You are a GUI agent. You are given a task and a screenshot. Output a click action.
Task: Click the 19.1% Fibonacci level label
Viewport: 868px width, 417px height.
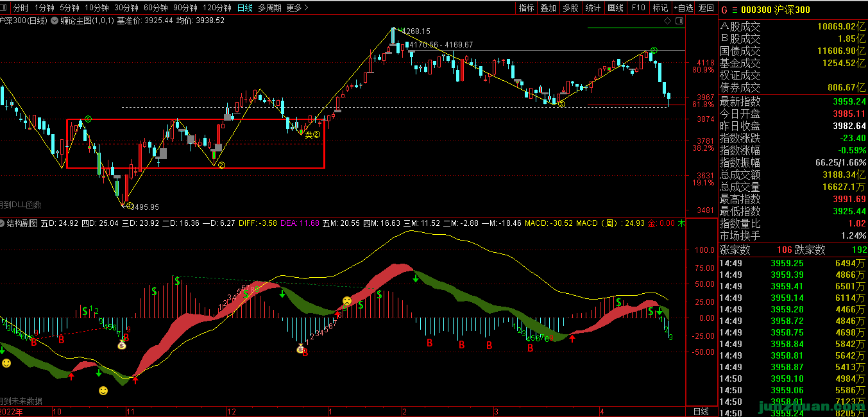tap(703, 183)
